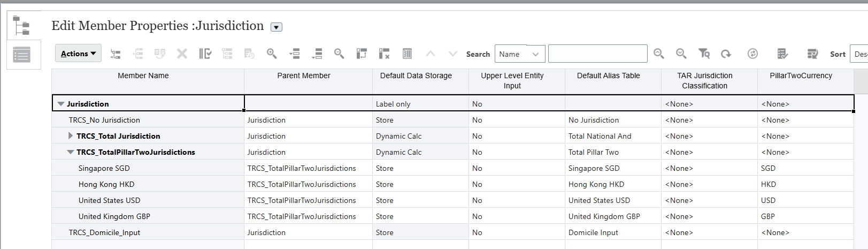
Task: Click the grid-with-pencil icon left of Sort
Action: (x=812, y=54)
